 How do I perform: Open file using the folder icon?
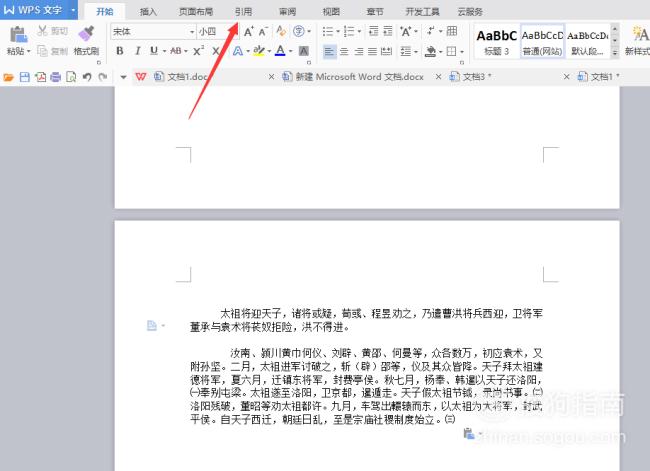coord(8,77)
